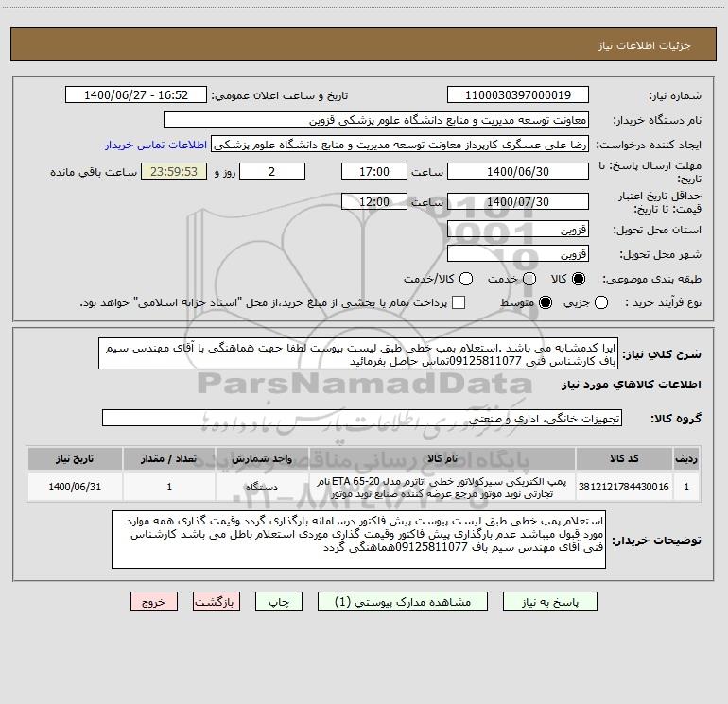
Task: Click the remaining time countdown 23:59:53
Action: [x=174, y=171]
